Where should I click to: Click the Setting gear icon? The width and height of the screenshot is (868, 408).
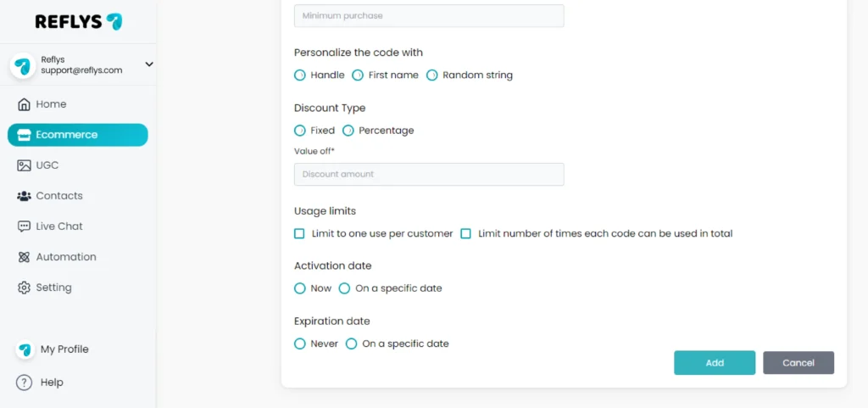tap(24, 288)
